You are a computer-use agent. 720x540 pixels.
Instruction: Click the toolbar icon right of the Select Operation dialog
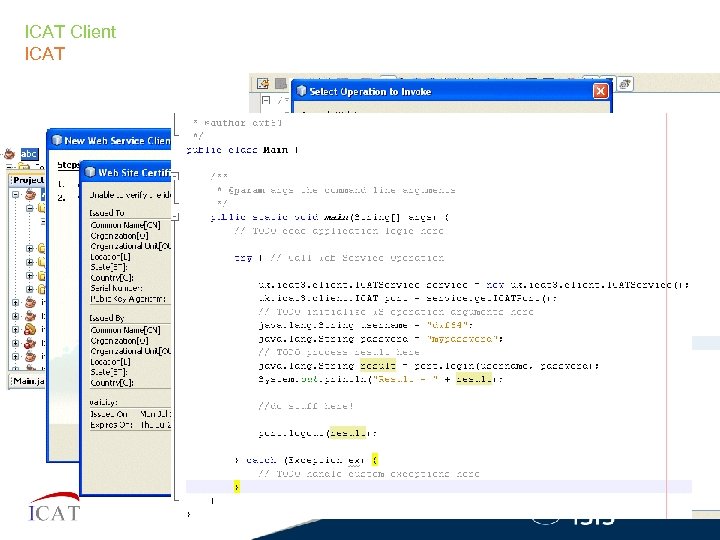click(625, 84)
